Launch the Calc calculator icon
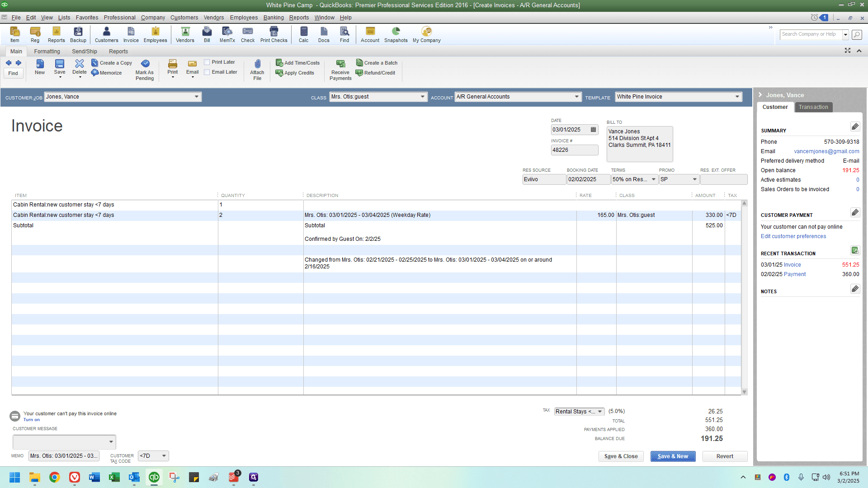This screenshot has width=868, height=488. click(303, 34)
